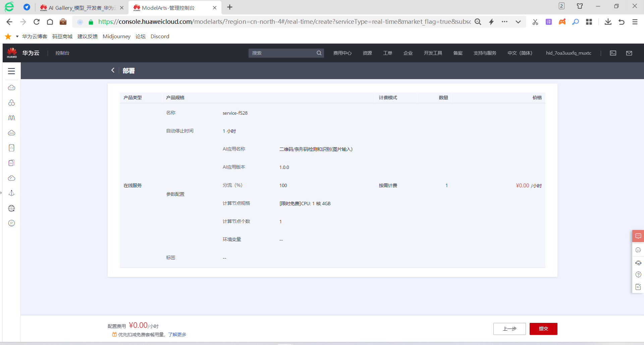Viewport: 644px width, 345px height.
Task: Click the red chat feedback icon
Action: [638, 236]
